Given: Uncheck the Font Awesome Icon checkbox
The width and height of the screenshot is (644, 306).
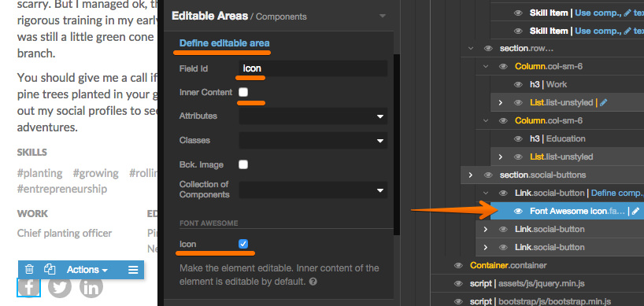Looking at the screenshot, I should (x=243, y=244).
